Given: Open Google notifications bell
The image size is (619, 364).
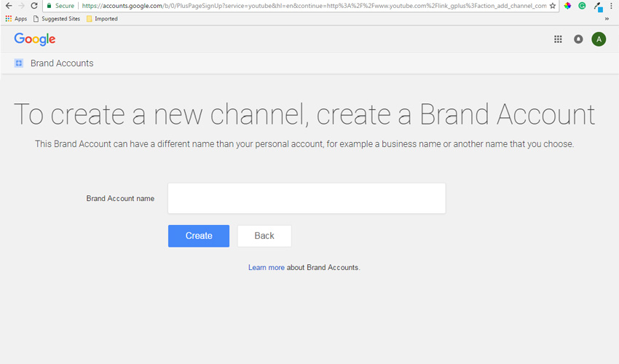Looking at the screenshot, I should coord(578,39).
